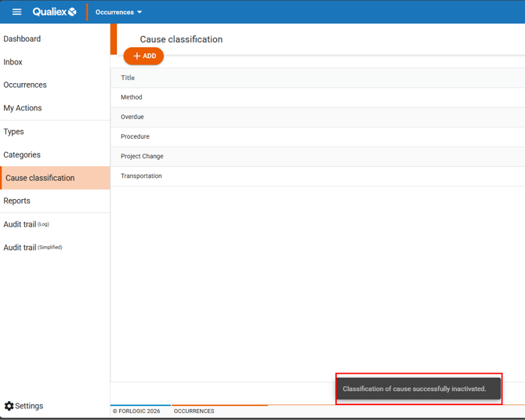This screenshot has height=420, width=525.
Task: Select Types in the sidebar
Action: (14, 132)
